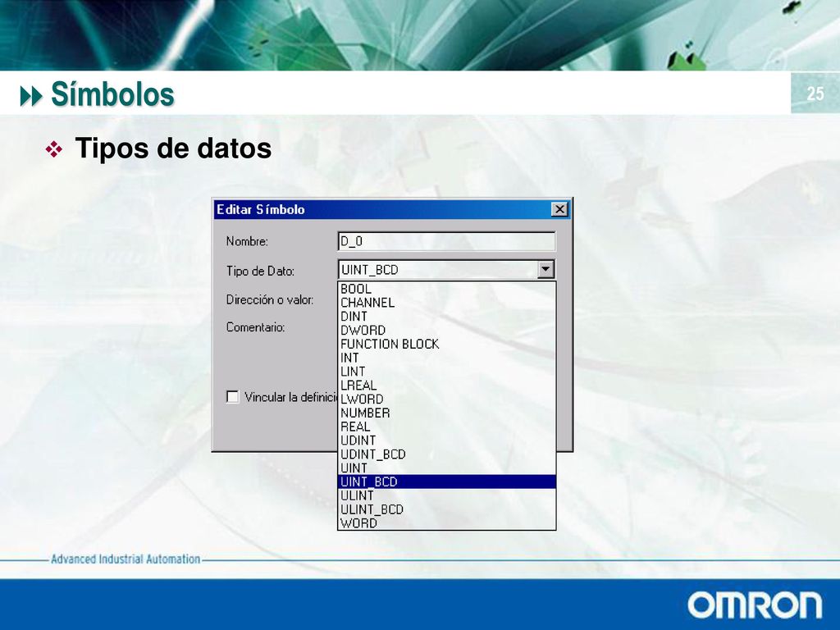Select ULINT_BCD from the list
Screen dimensions: 840x630
(x=447, y=509)
